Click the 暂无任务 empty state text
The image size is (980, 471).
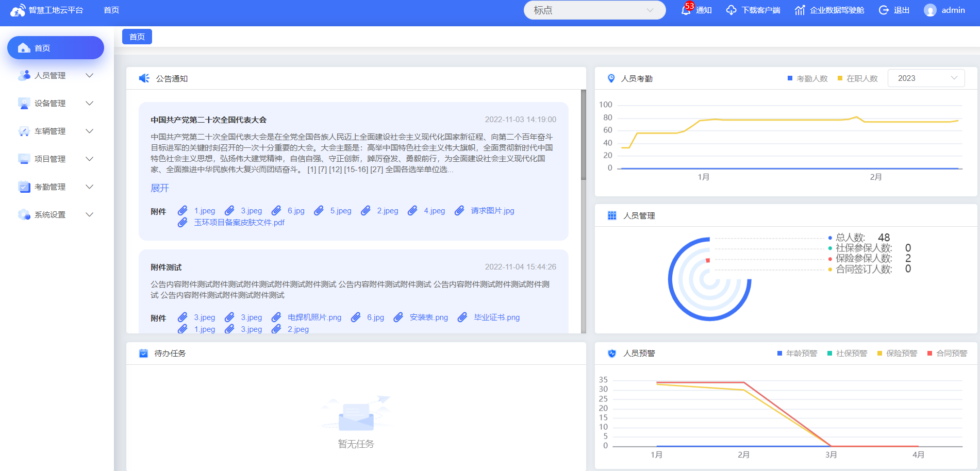pos(356,444)
